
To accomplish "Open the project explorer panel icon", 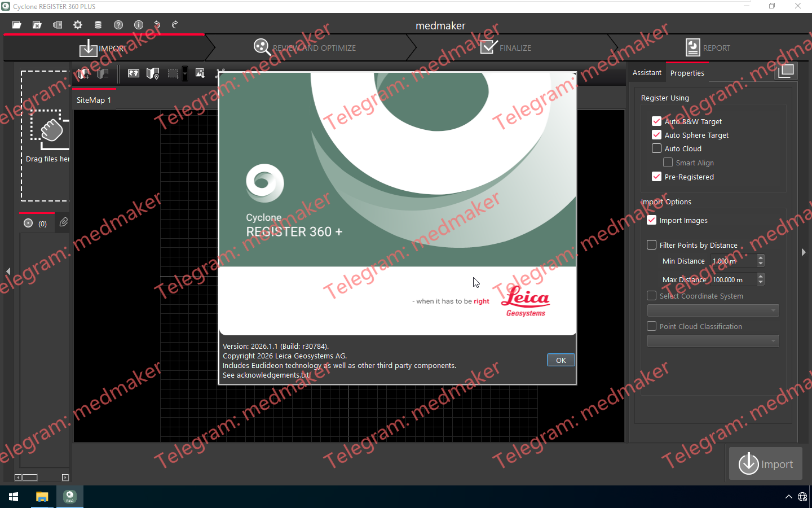I will click(58, 25).
